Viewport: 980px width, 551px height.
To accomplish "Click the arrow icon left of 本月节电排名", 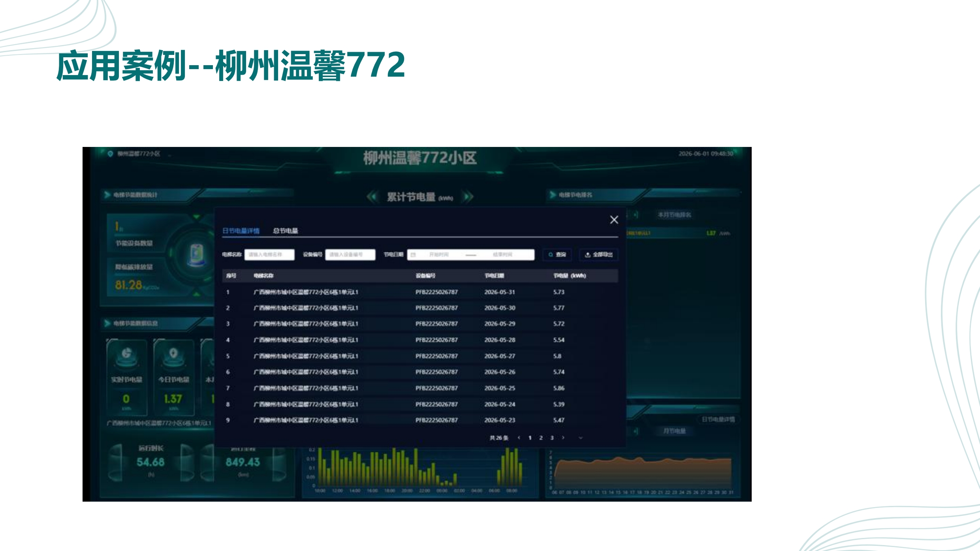I will tap(636, 215).
